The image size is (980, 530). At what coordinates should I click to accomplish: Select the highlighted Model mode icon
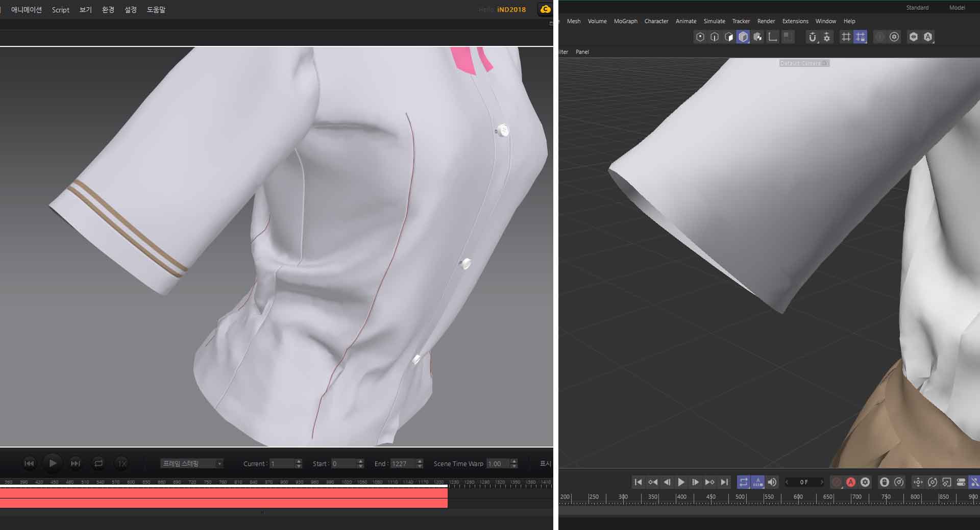pos(743,37)
